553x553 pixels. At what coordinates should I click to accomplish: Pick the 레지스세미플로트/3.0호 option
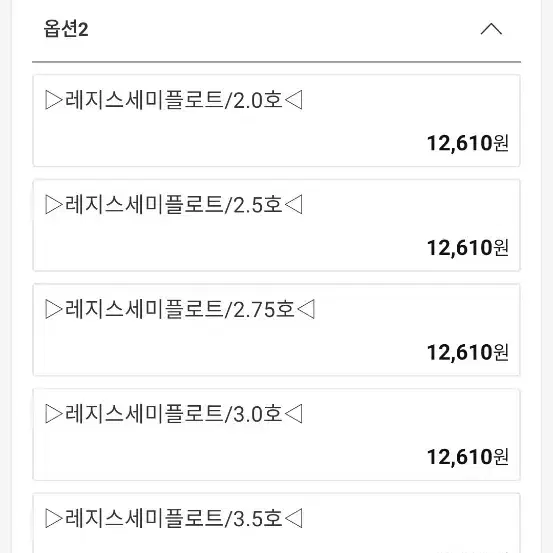276,434
